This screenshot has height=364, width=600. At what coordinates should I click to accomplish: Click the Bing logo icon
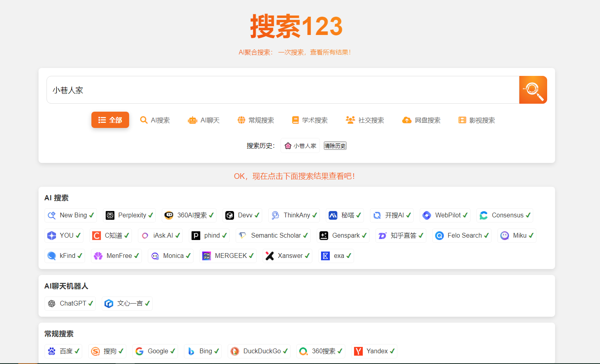point(191,351)
